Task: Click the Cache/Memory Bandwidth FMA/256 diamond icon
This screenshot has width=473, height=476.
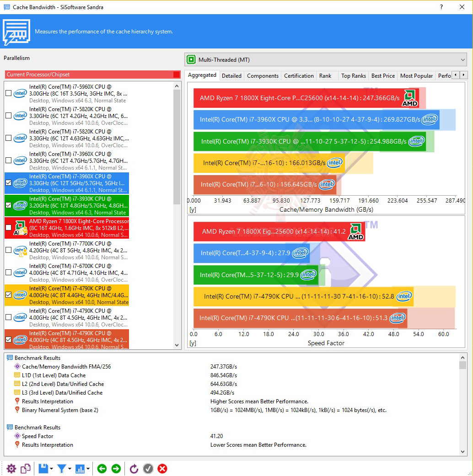Action: [17, 366]
